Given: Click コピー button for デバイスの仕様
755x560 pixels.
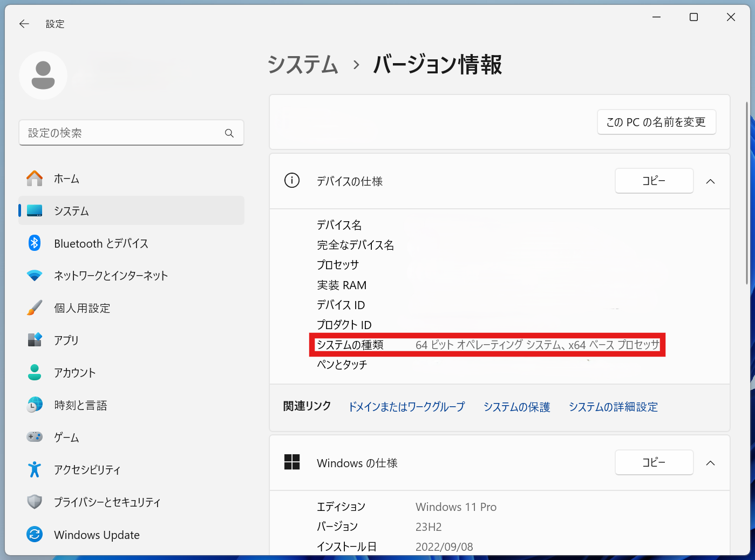Looking at the screenshot, I should coord(654,181).
